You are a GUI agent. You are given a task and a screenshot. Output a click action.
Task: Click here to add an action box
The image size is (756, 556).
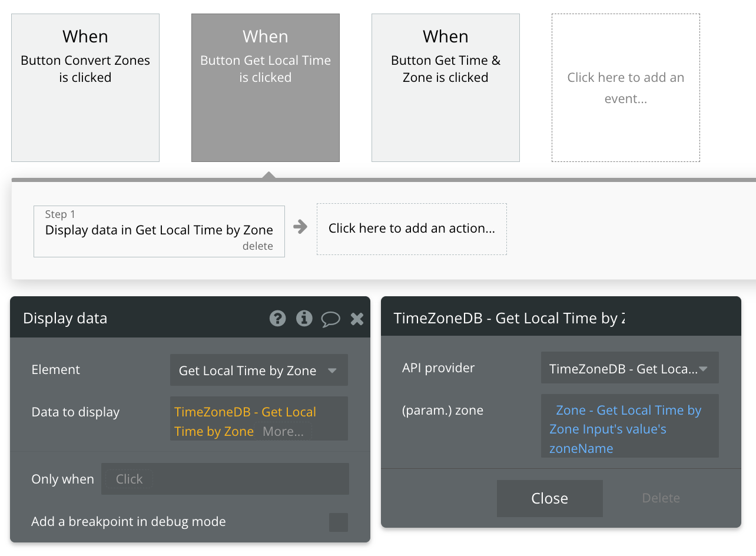coord(412,229)
